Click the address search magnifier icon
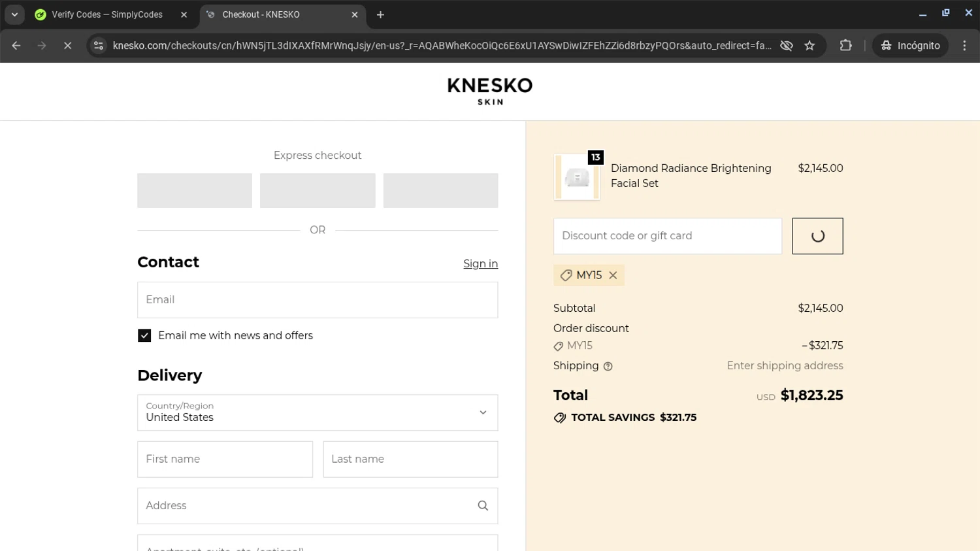This screenshot has height=551, width=980. [483, 506]
